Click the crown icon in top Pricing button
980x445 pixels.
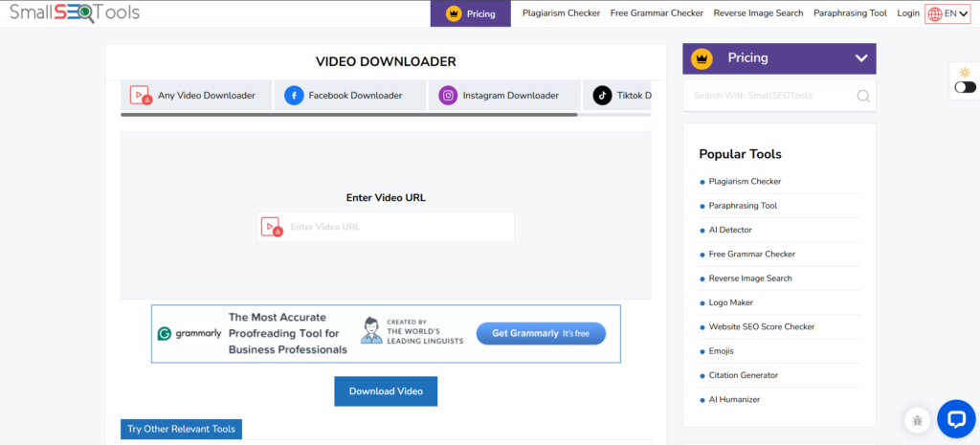pos(454,13)
